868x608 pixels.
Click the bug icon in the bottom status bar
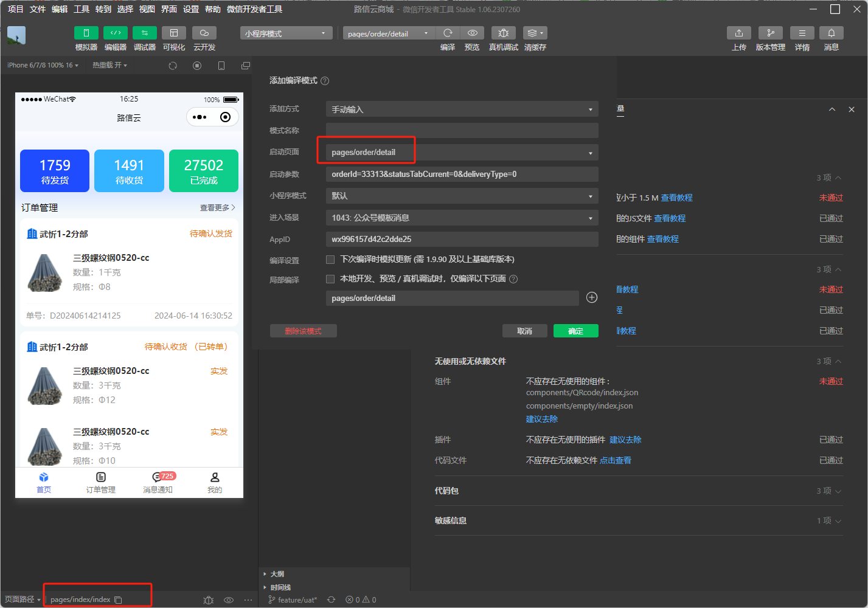click(x=209, y=600)
